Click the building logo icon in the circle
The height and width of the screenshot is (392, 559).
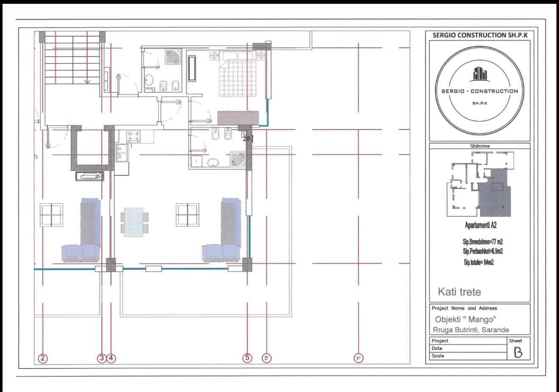[x=479, y=74]
